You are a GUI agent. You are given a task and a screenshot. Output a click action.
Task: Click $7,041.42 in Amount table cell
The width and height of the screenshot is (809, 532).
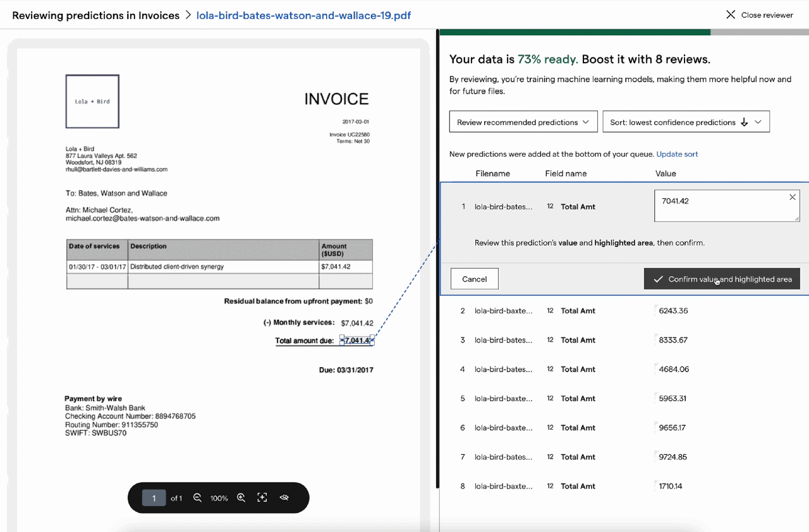(336, 267)
